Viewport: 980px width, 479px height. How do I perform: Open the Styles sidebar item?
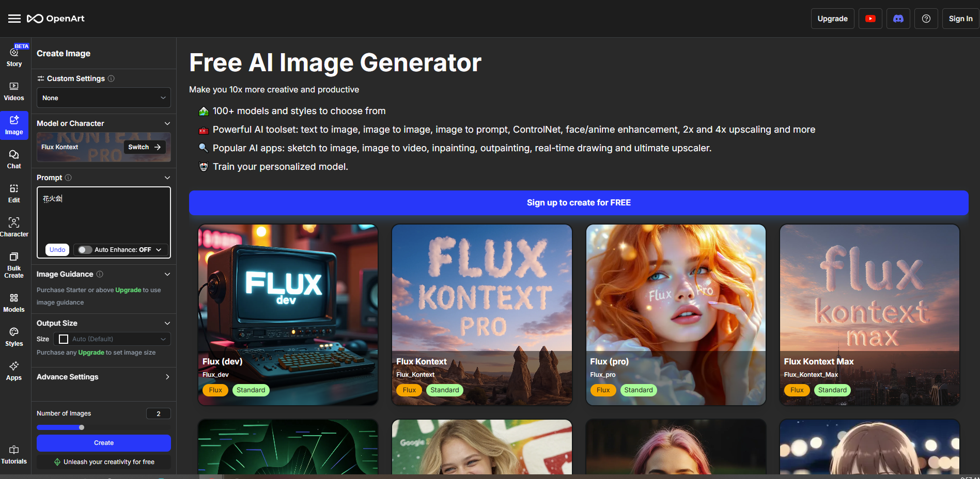[14, 337]
